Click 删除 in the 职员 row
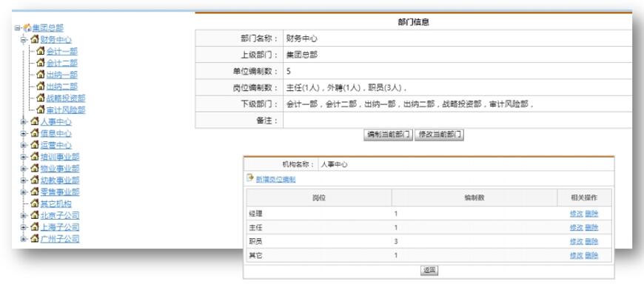Viewport: 644px width, 287px height. pos(591,241)
